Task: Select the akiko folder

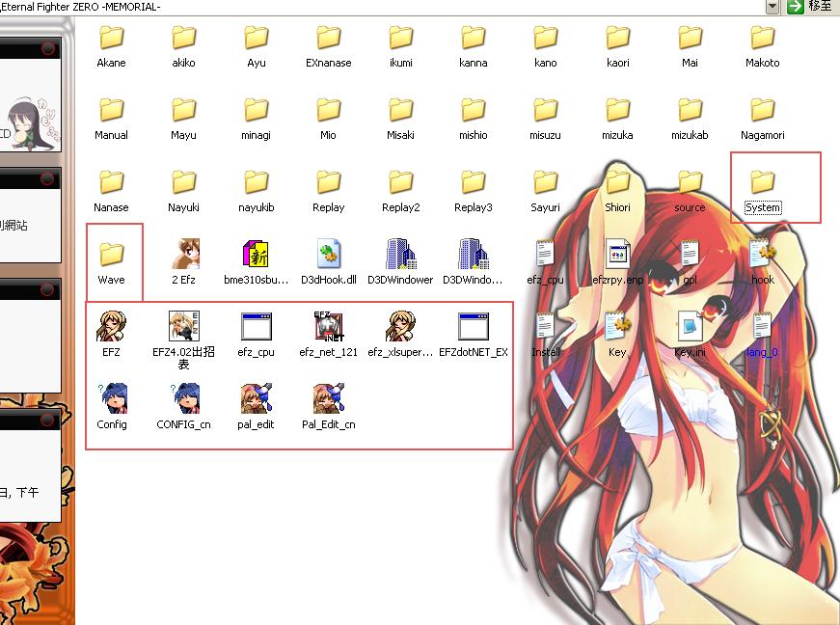Action: (184, 38)
